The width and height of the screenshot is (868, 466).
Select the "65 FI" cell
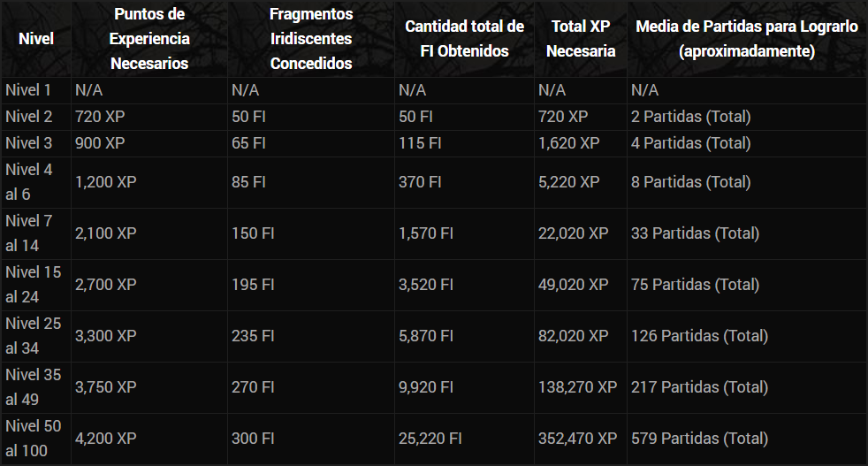[248, 143]
